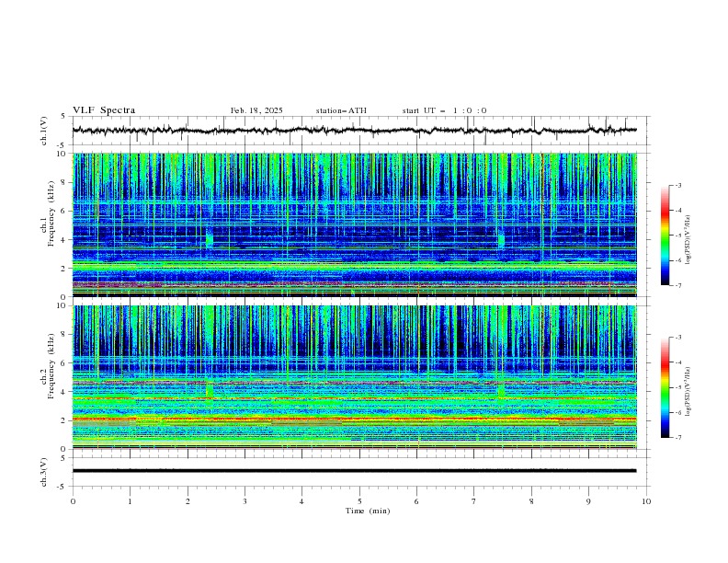Click time axis tick label "7"
Screen dimensions: 728x563
474,501
